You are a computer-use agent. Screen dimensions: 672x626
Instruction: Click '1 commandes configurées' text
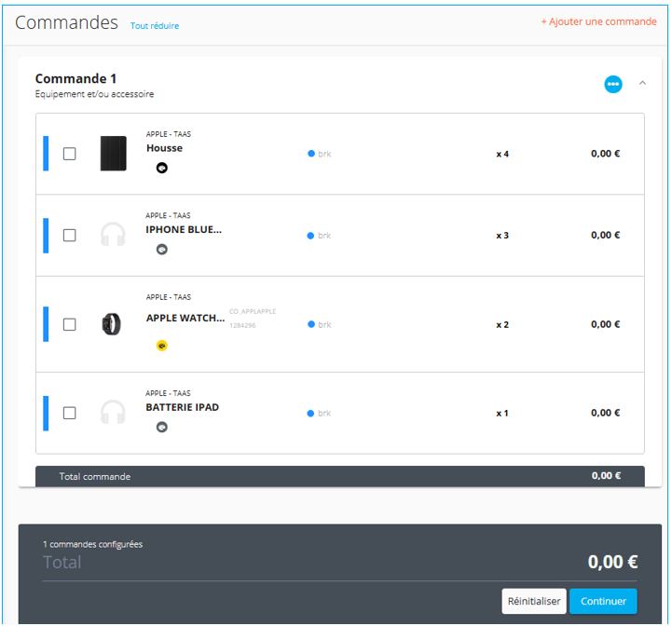coord(92,544)
